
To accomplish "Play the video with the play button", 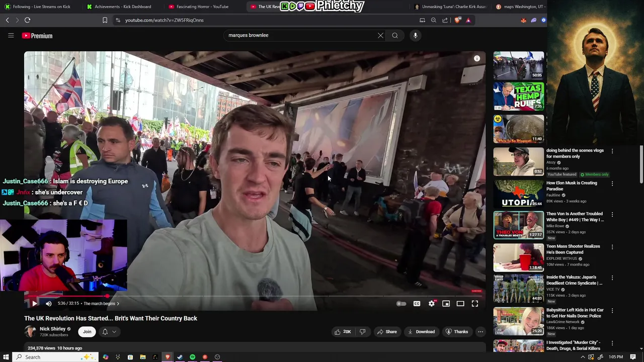I will click(x=34, y=304).
